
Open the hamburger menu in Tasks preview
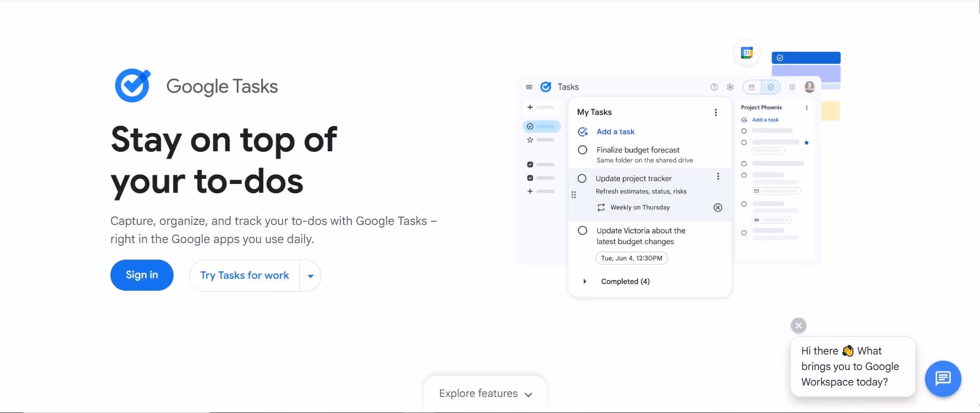529,87
